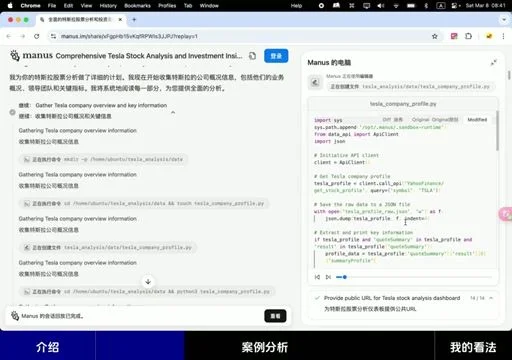
Task: Close the Tesla stock analysis browser tab
Action: (x=120, y=20)
